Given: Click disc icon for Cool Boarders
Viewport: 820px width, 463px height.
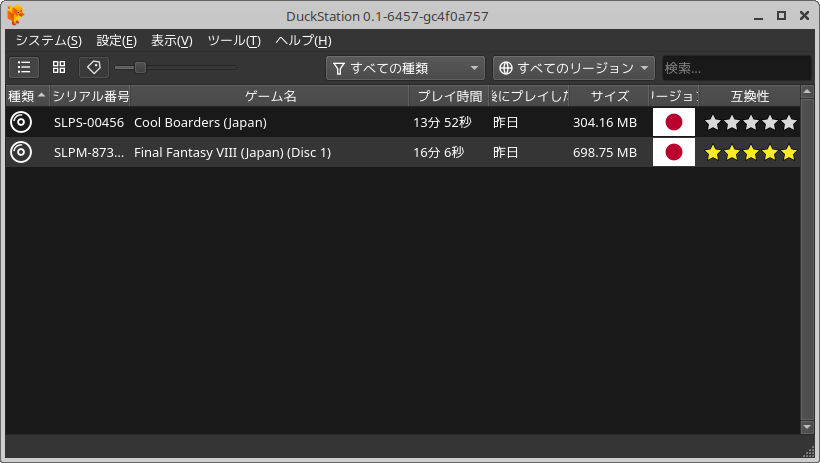Looking at the screenshot, I should [21, 122].
